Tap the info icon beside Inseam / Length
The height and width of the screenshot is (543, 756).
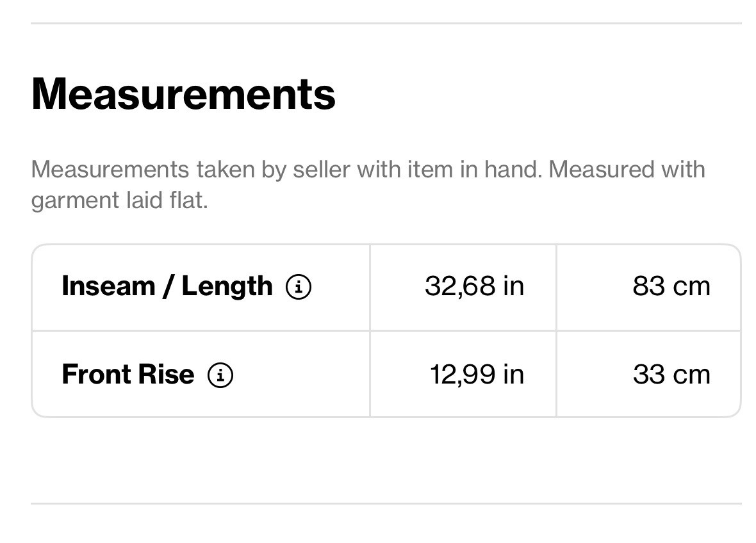tap(299, 287)
